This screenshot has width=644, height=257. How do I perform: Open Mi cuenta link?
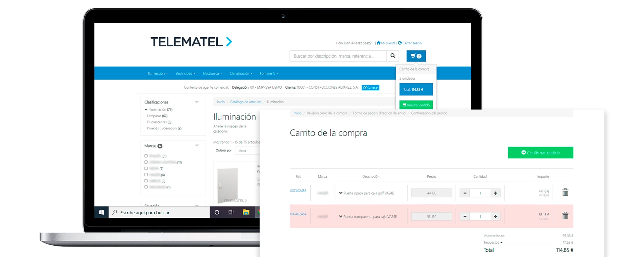point(386,43)
